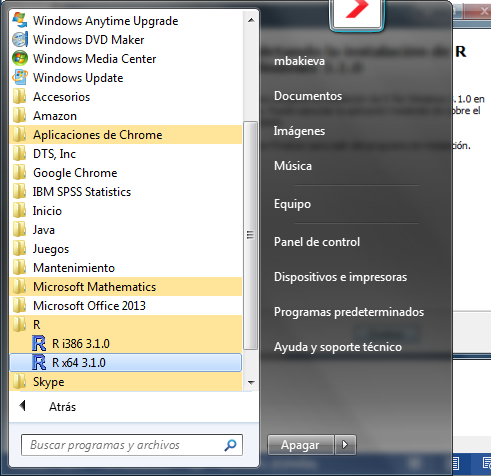Open the shutdown options arrow
Image resolution: width=491 pixels, height=476 pixels.
click(x=345, y=445)
